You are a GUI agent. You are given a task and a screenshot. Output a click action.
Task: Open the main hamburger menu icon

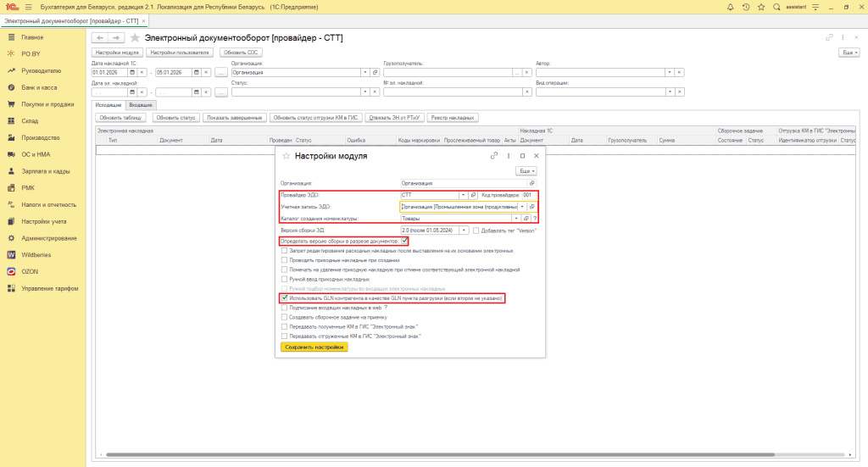click(28, 7)
